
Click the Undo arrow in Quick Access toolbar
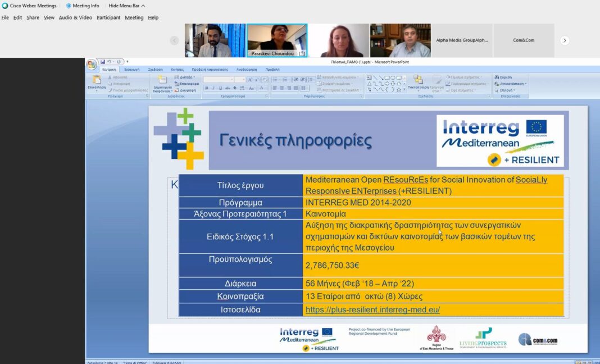(x=109, y=62)
